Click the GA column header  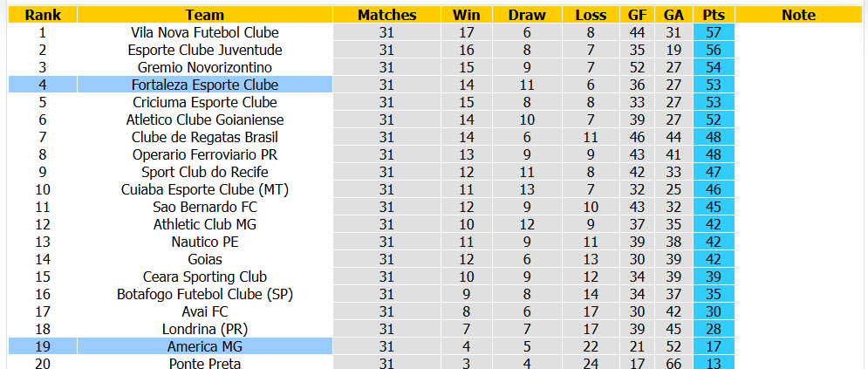[x=673, y=15]
